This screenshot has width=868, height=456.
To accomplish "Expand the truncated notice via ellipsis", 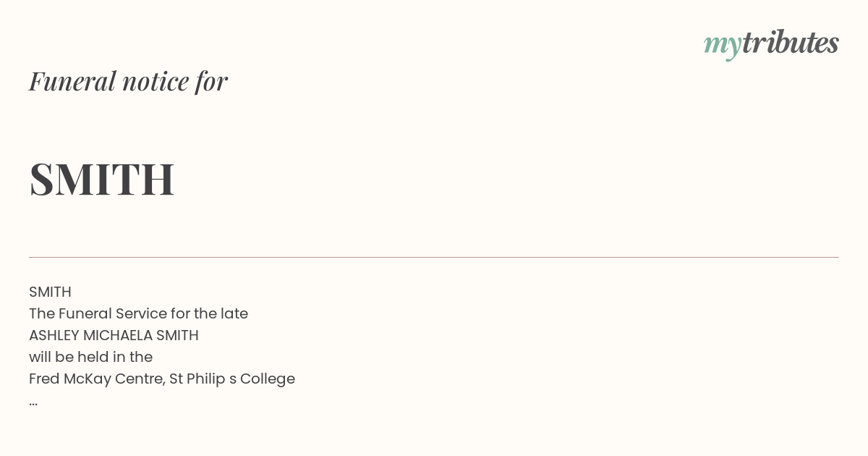I will pos(33,402).
